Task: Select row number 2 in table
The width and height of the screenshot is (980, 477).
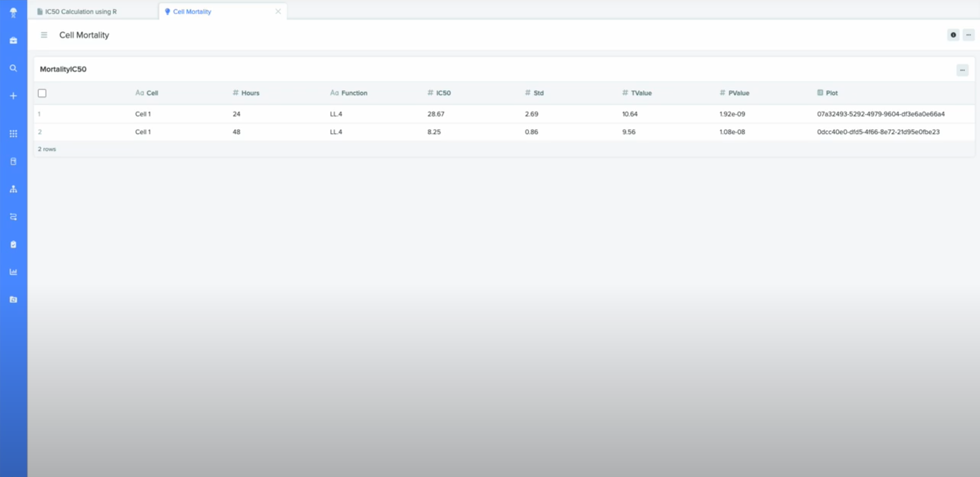Action: (40, 132)
